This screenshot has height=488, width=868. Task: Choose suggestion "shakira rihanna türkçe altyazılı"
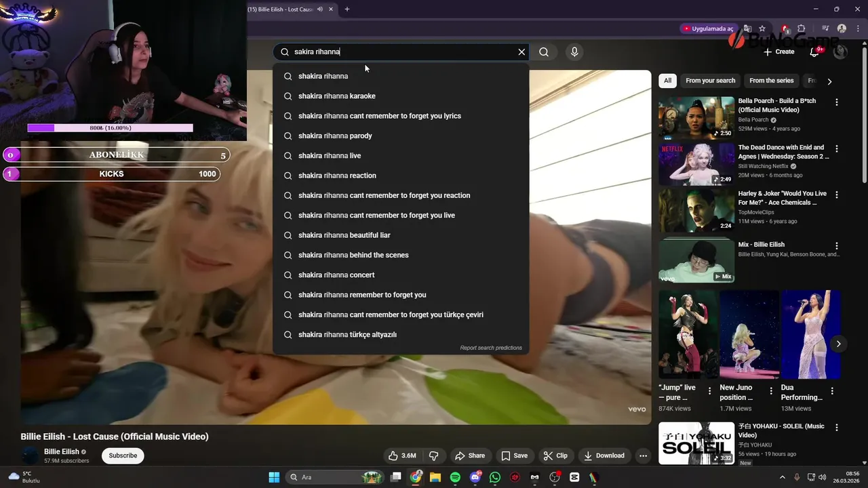click(x=401, y=335)
